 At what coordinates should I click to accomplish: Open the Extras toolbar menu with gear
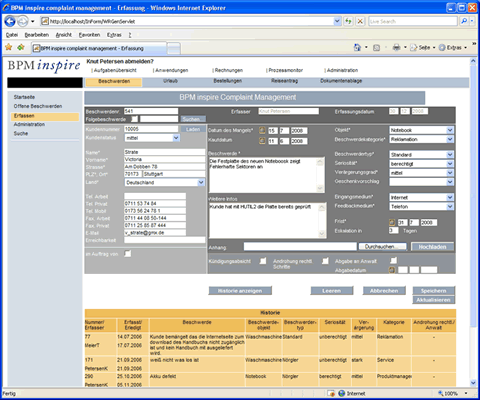coord(453,48)
